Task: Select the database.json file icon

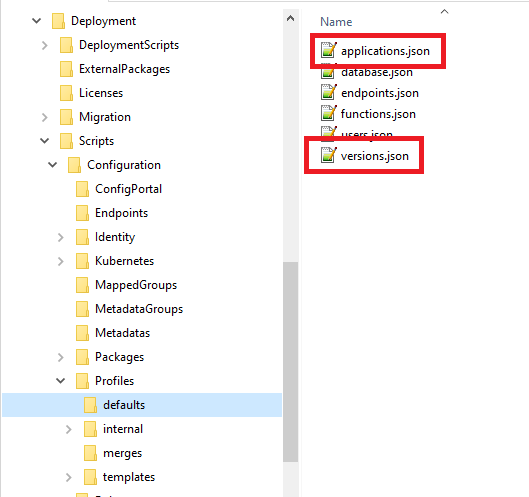Action: coord(328,72)
